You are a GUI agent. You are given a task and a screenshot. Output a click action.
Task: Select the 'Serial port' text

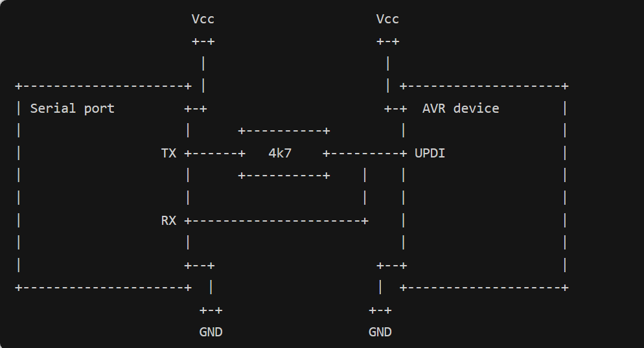click(73, 108)
